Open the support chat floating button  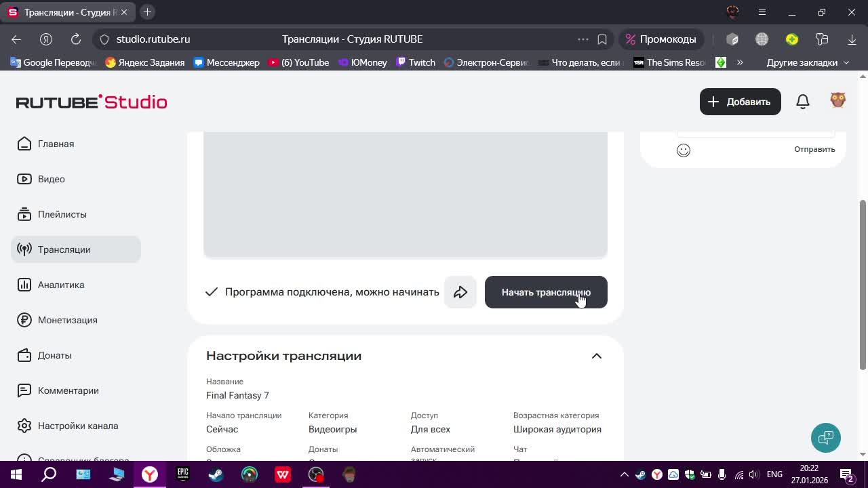click(826, 437)
